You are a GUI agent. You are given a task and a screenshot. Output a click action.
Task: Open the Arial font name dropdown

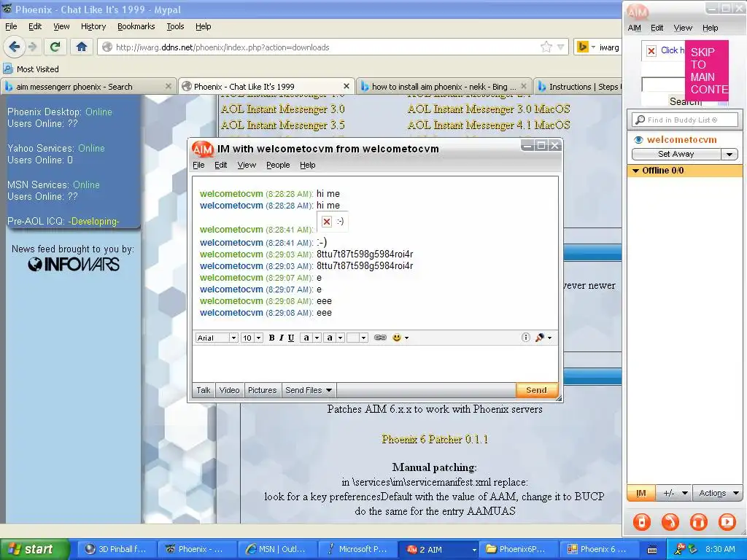[x=233, y=338]
